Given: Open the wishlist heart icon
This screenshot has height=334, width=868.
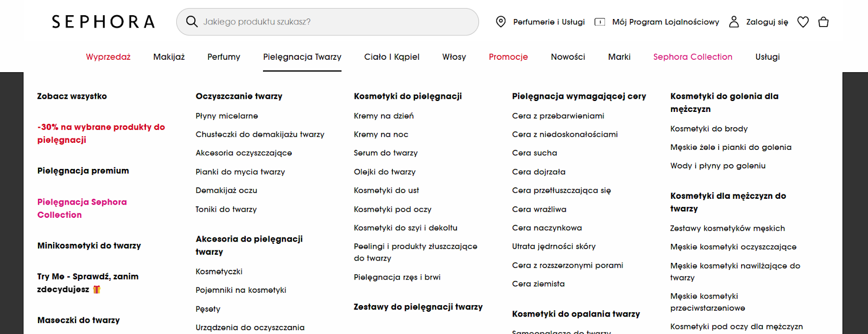Looking at the screenshot, I should point(803,22).
